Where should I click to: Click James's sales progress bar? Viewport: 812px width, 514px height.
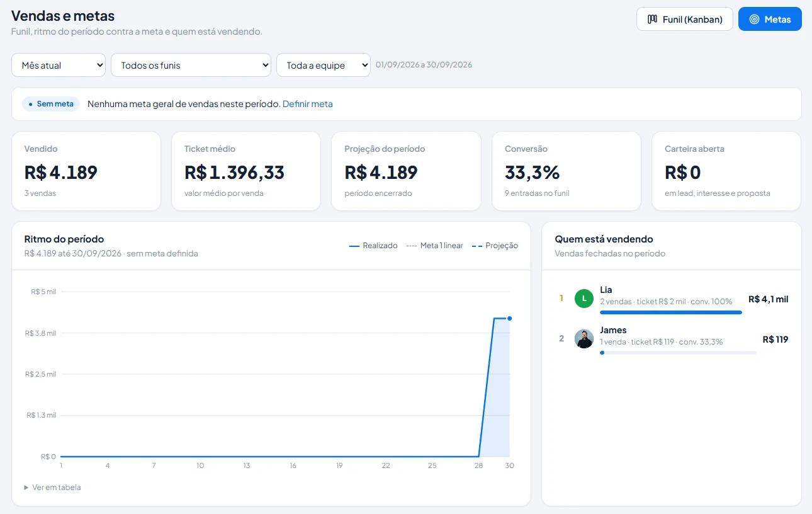pos(678,353)
